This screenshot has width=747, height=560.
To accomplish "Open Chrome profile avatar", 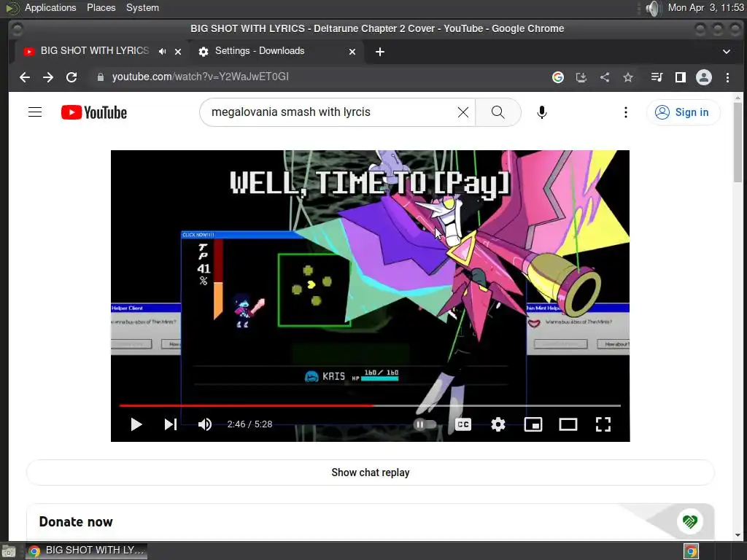I will coord(704,77).
